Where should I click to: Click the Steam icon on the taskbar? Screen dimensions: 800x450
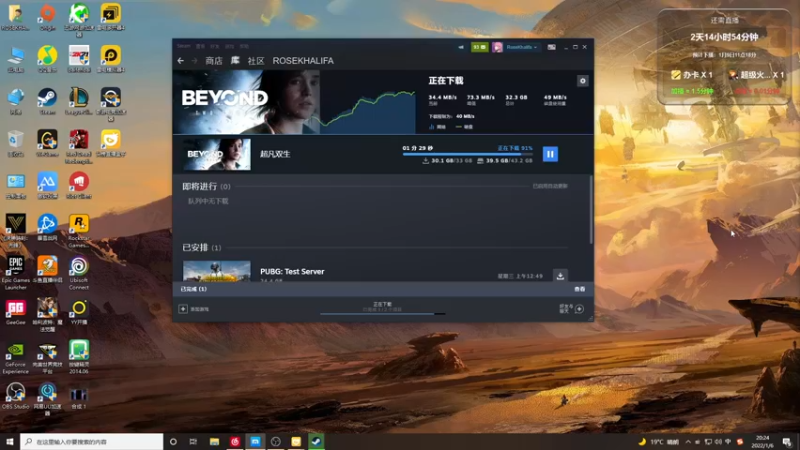[316, 441]
